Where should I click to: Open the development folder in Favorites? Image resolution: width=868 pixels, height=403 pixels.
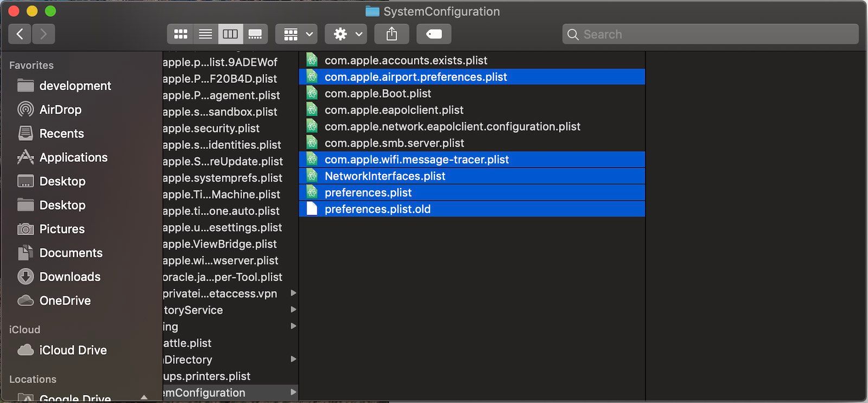[64, 86]
